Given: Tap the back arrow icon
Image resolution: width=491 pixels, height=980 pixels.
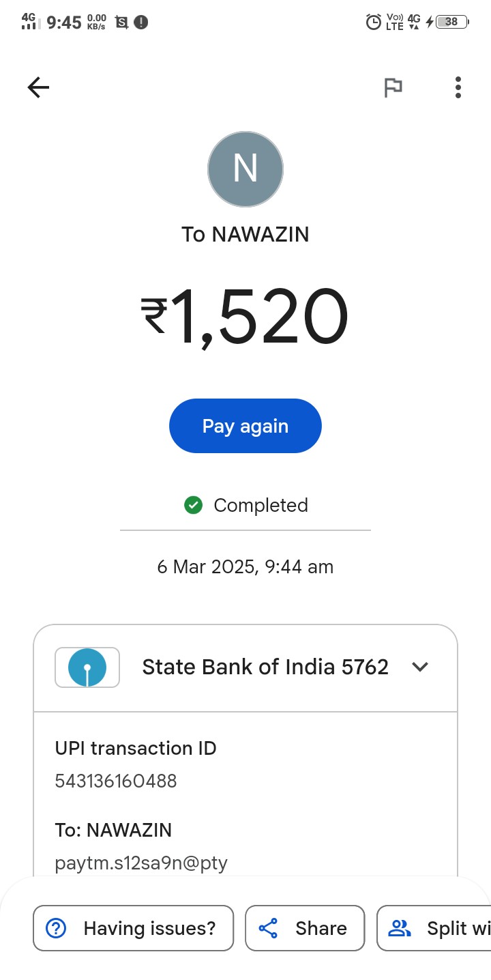Looking at the screenshot, I should pyautogui.click(x=38, y=87).
